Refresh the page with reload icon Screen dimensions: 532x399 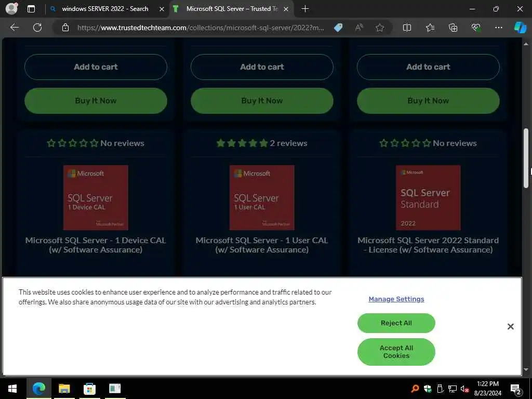37,28
